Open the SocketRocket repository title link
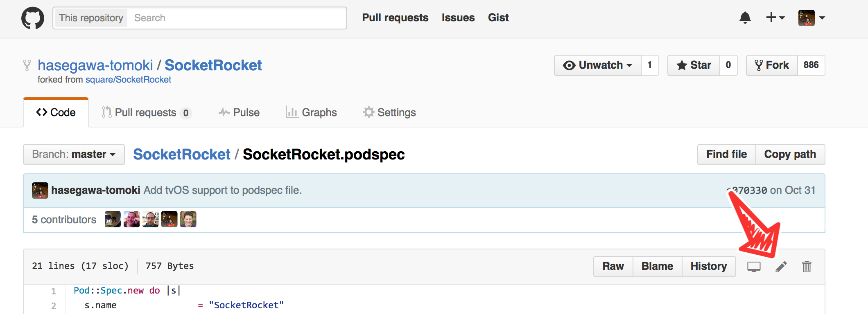The height and width of the screenshot is (314, 868). 213,65
